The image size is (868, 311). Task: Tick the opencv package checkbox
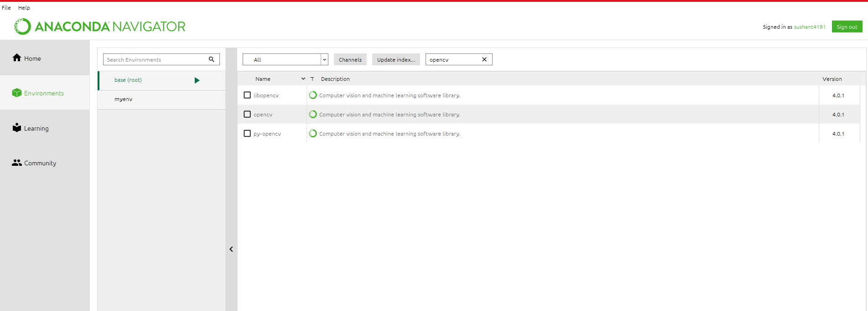point(247,114)
